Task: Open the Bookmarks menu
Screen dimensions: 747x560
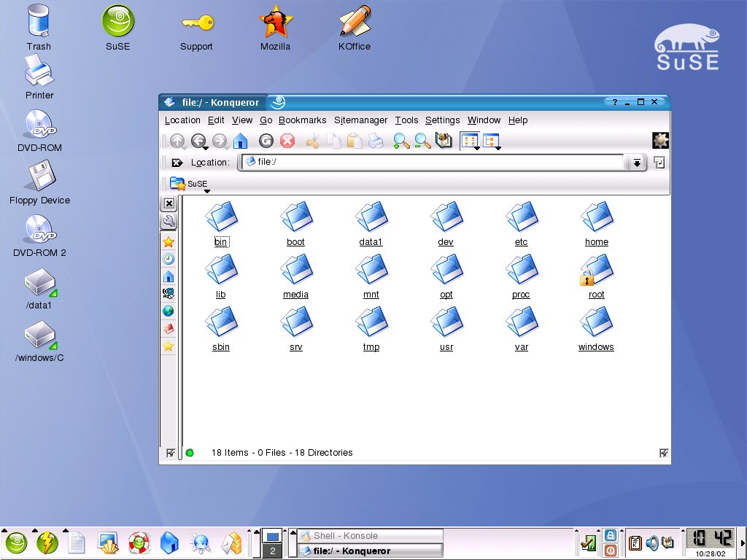Action: (x=302, y=120)
